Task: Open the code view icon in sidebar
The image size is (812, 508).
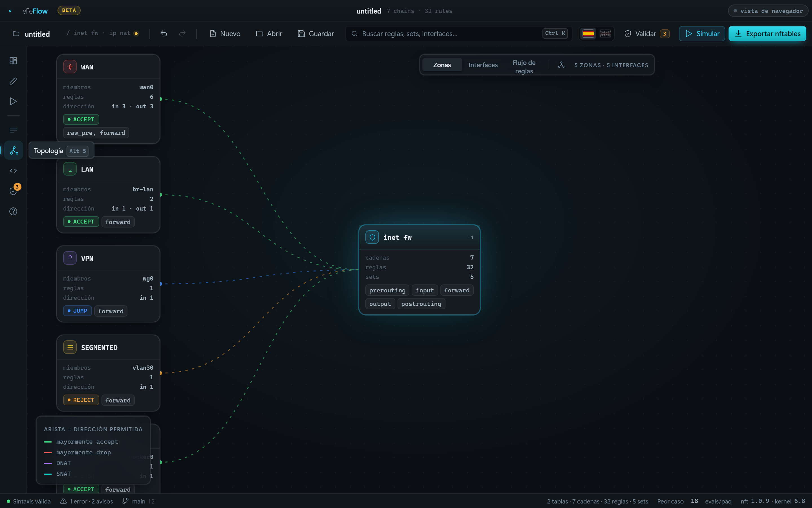Action: (13, 171)
